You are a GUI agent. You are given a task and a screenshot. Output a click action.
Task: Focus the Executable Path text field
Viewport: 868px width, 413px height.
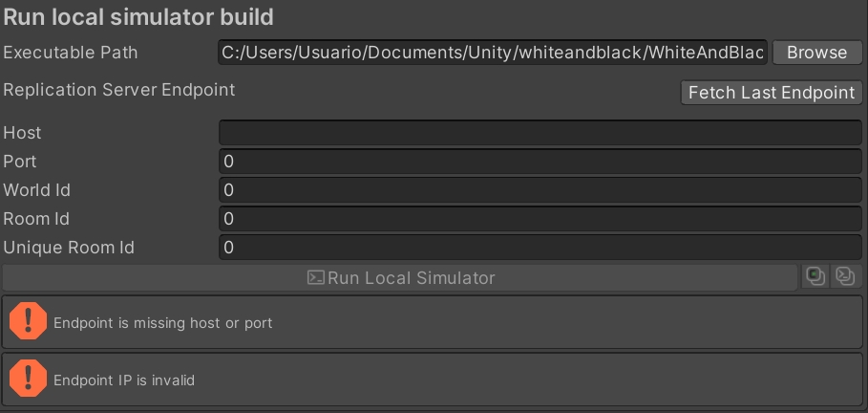tap(493, 53)
